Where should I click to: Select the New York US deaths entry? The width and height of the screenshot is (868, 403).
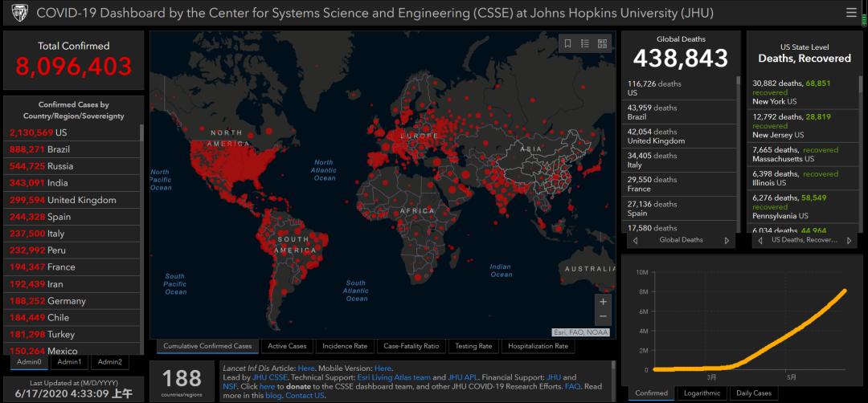tap(803, 92)
